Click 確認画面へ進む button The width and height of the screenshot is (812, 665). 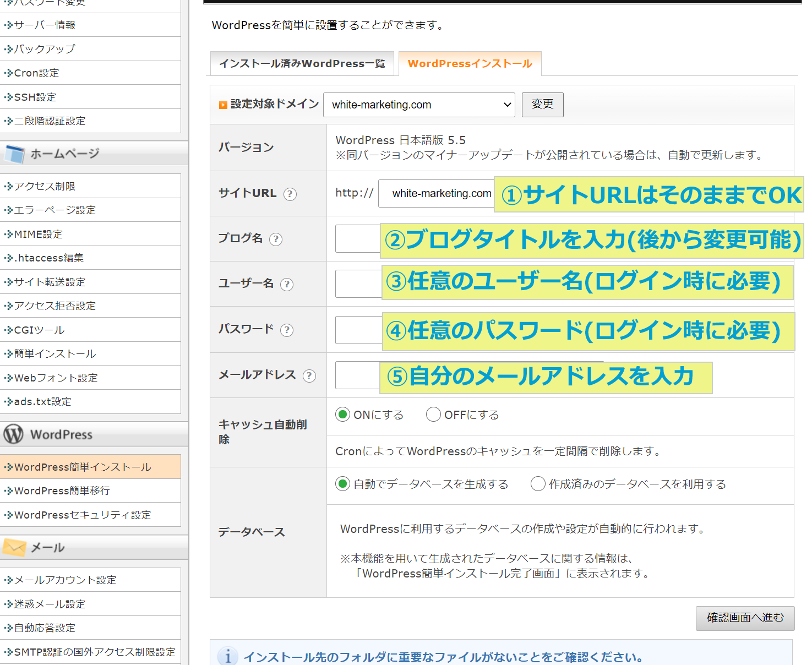click(x=745, y=618)
